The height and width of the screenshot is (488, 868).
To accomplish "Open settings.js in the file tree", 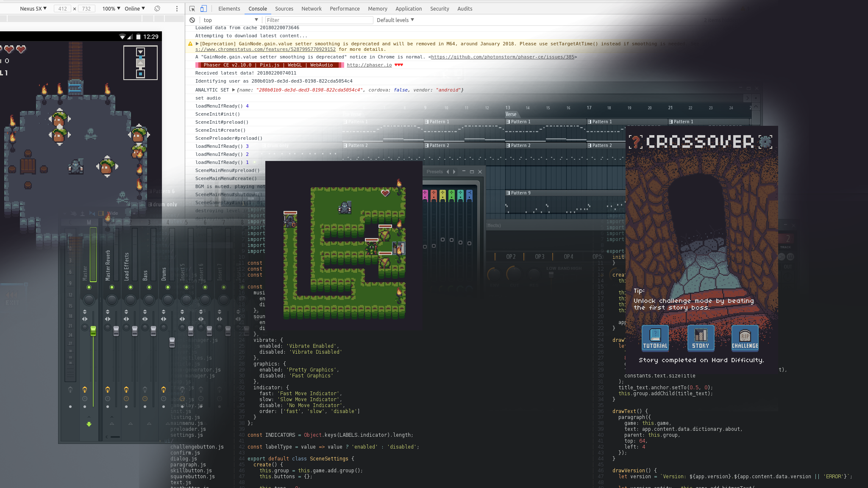I will pyautogui.click(x=186, y=435).
